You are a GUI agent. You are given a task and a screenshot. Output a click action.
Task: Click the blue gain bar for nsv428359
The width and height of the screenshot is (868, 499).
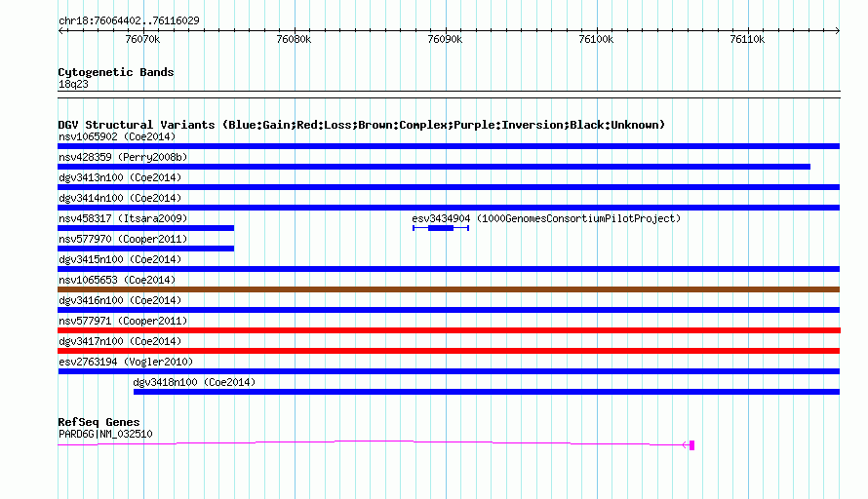434,167
